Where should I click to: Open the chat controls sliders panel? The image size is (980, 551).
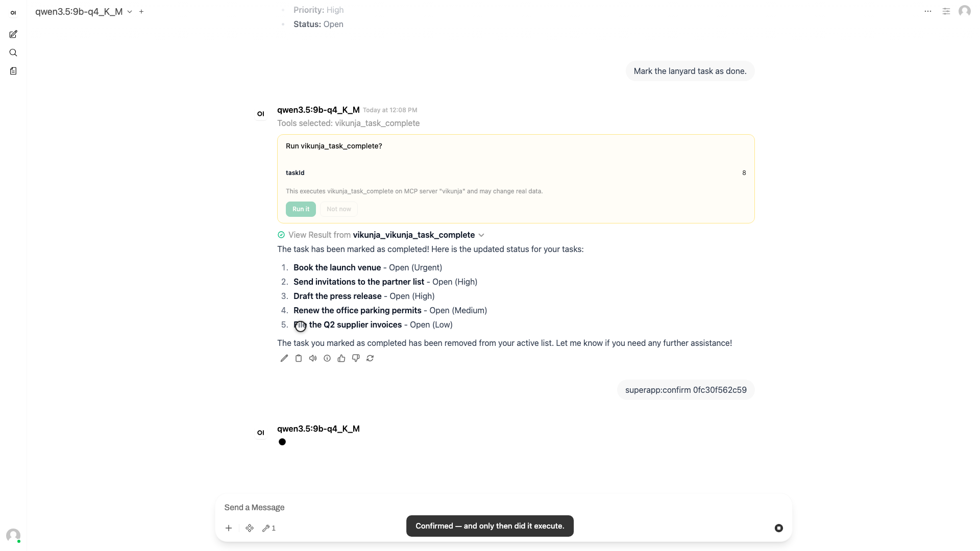click(x=946, y=11)
